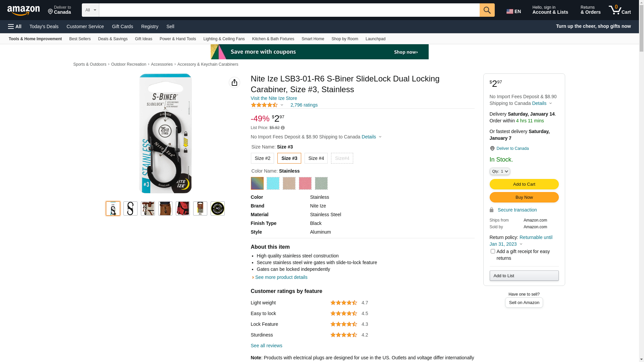Open the search category All dropdown
Viewport: 644px width, 362px height.
[x=91, y=10]
